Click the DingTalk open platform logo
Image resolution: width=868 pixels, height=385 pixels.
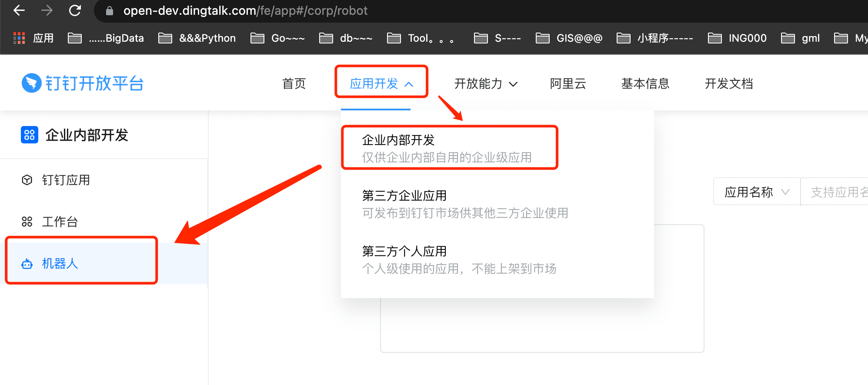[x=83, y=83]
